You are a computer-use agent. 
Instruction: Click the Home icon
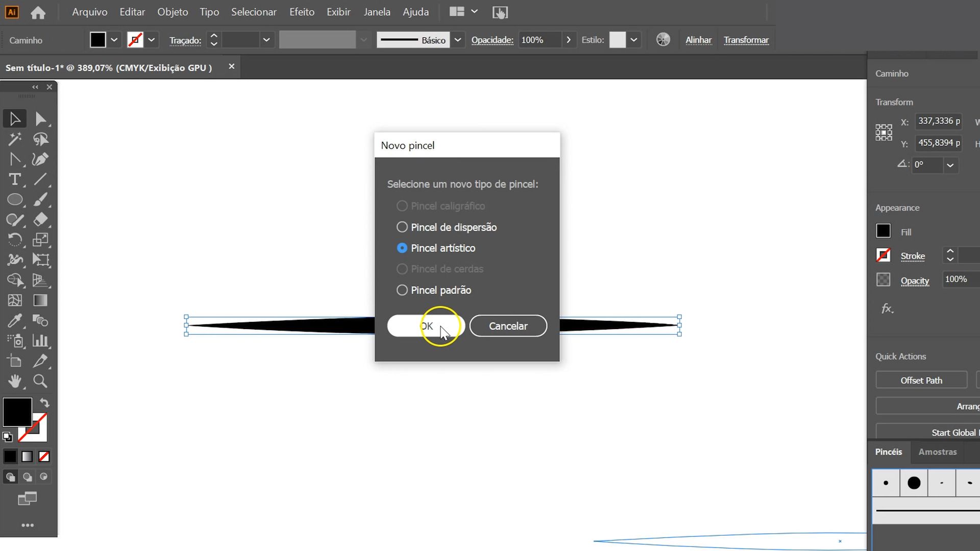pyautogui.click(x=38, y=12)
